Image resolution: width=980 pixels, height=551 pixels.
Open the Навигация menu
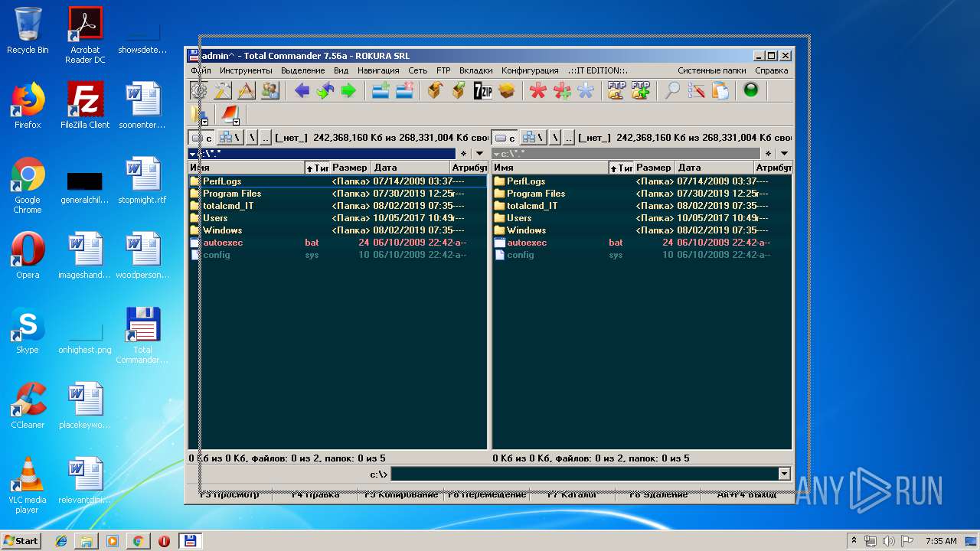[378, 70]
